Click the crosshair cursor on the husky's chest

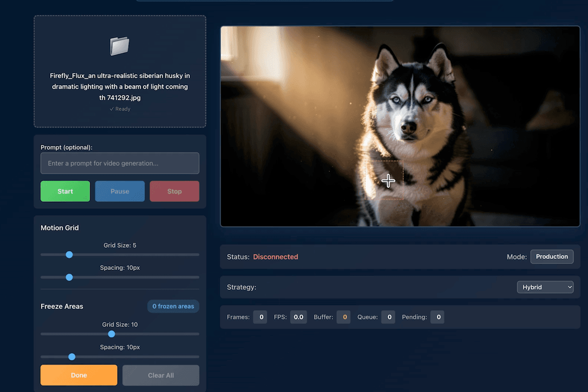click(x=388, y=181)
